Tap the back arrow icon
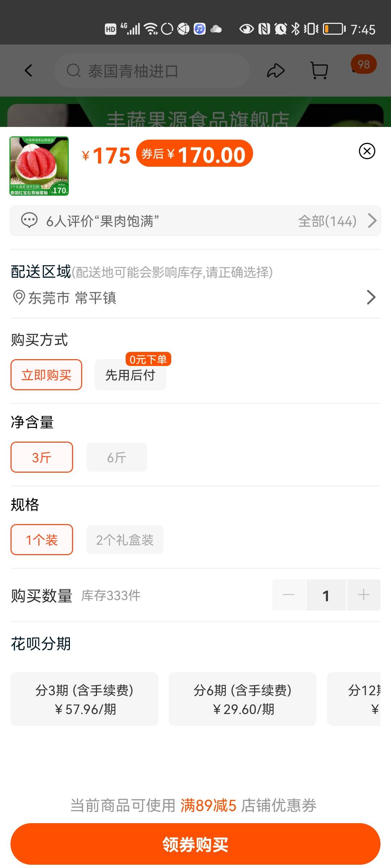This screenshot has height=868, width=391. coord(29,71)
